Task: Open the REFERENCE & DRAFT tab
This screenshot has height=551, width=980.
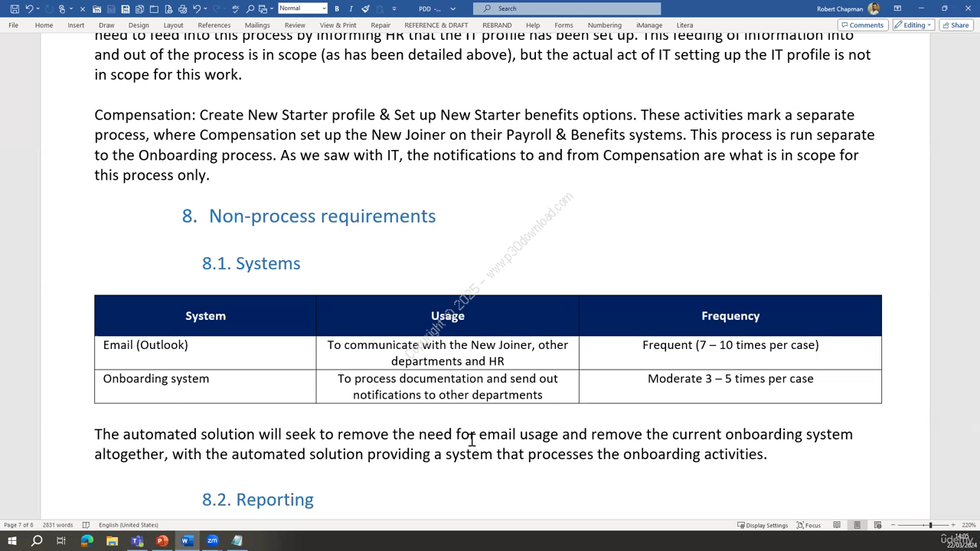Action: [x=436, y=25]
